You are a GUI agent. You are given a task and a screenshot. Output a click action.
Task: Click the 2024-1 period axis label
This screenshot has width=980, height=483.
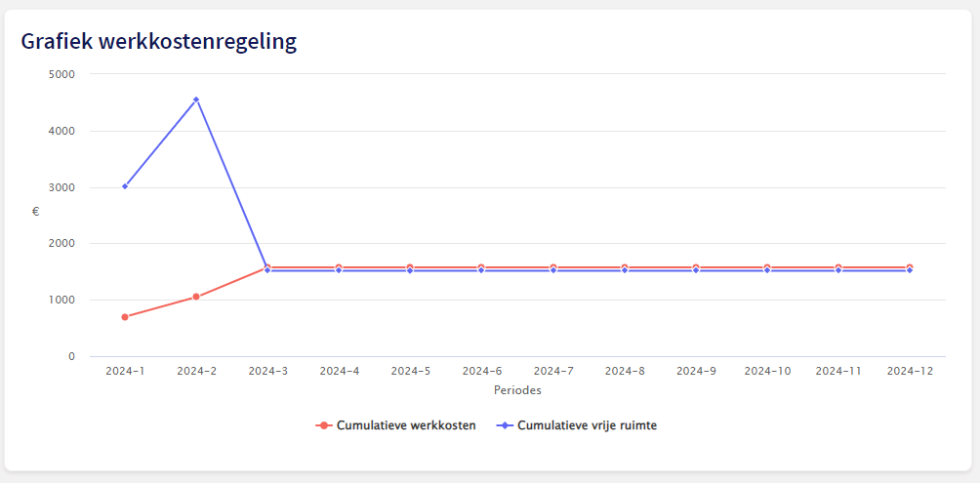[x=125, y=372]
